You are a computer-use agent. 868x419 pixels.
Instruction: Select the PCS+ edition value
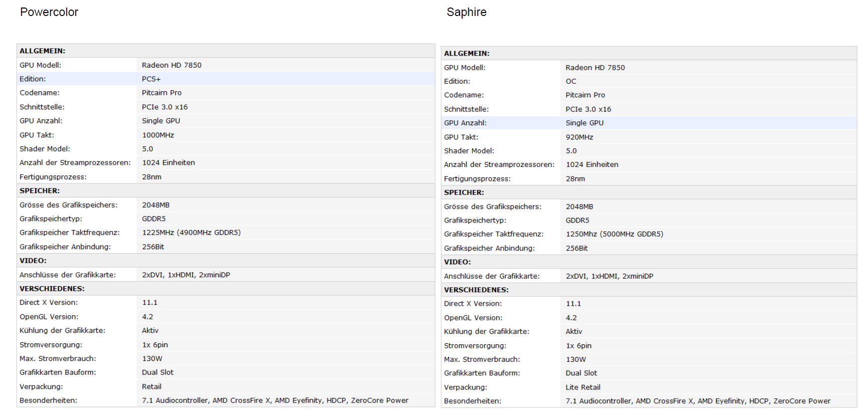point(151,79)
